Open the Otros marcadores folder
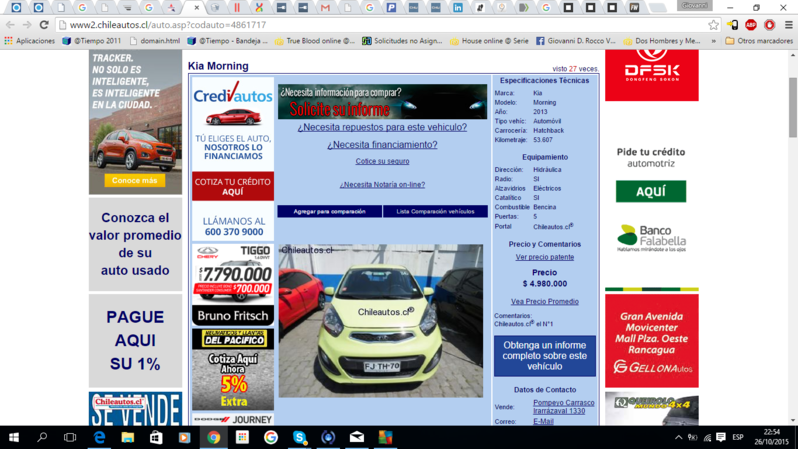 tap(759, 41)
